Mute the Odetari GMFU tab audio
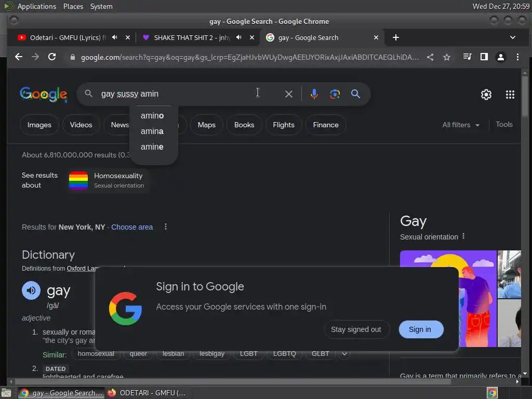The image size is (532, 399). click(x=115, y=37)
